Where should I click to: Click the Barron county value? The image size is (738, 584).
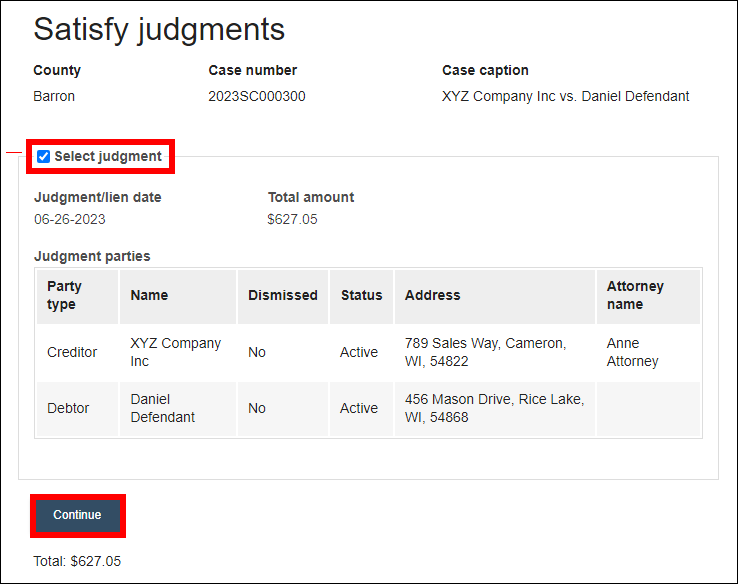pos(54,97)
